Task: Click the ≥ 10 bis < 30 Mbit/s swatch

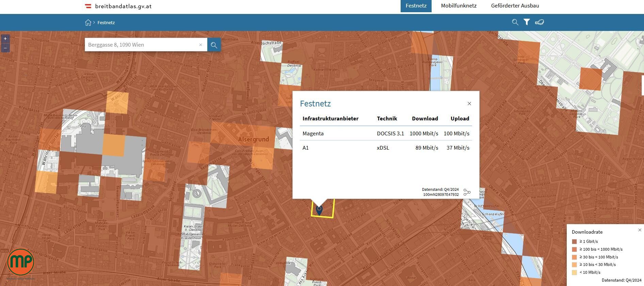Action: click(575, 265)
